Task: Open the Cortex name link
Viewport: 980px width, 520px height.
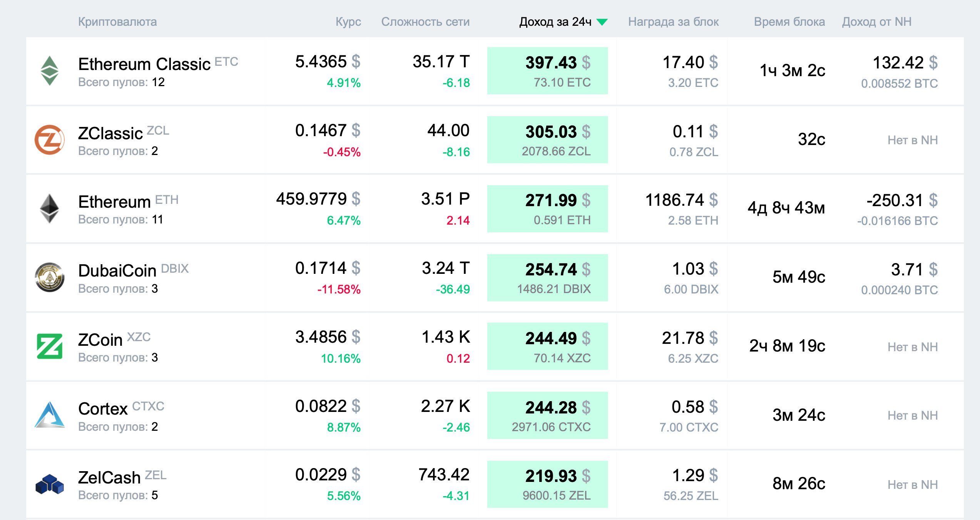Action: [x=103, y=409]
